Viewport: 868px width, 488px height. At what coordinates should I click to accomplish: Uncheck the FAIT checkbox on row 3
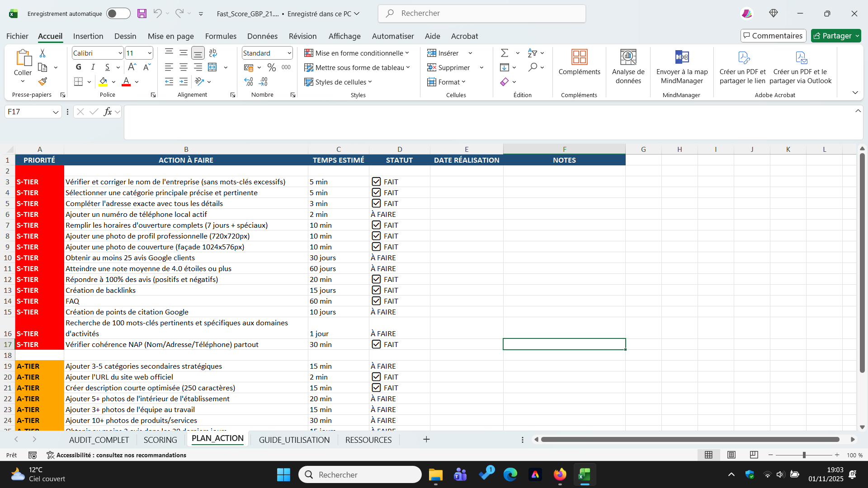point(376,182)
